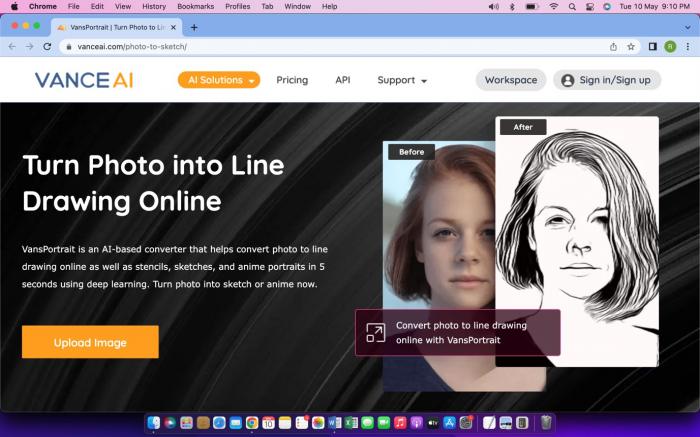Viewport: 700px width, 437px height.
Task: Open the History menu
Action: tap(154, 6)
